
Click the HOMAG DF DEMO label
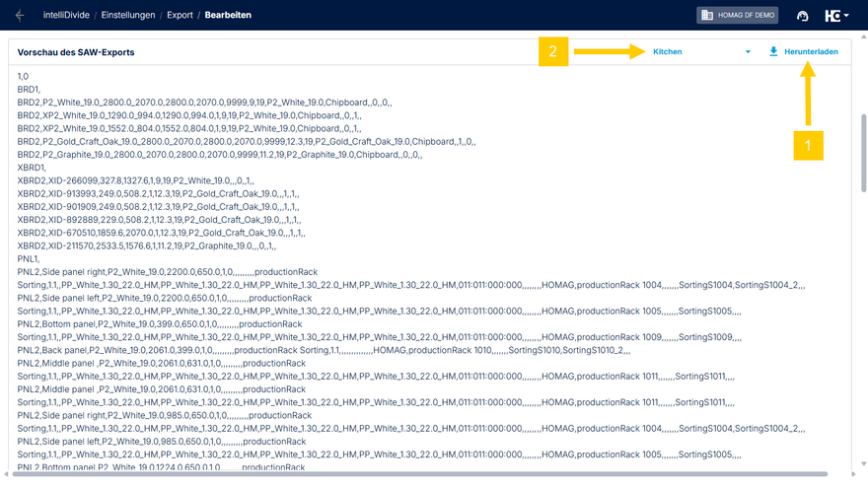(745, 16)
